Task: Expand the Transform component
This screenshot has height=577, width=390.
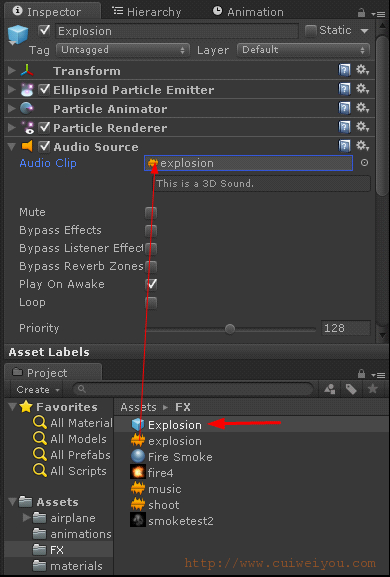Action: 12,70
